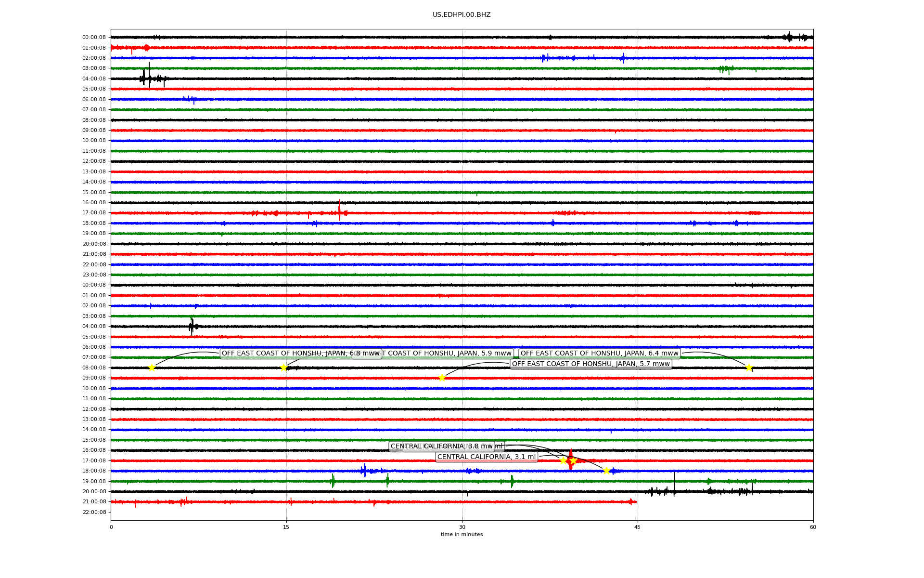Click the yellow star on the blue 18:00:08 trace
This screenshot has width=924, height=578.
coord(606,471)
